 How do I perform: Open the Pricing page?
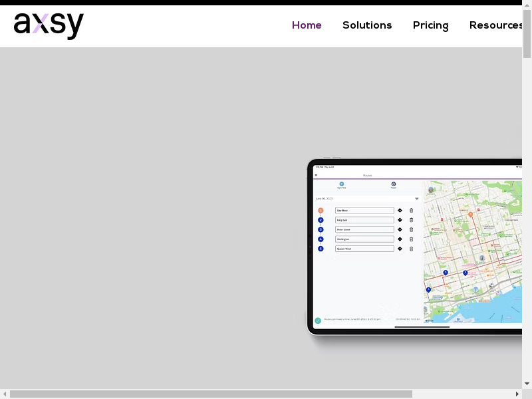pos(430,25)
